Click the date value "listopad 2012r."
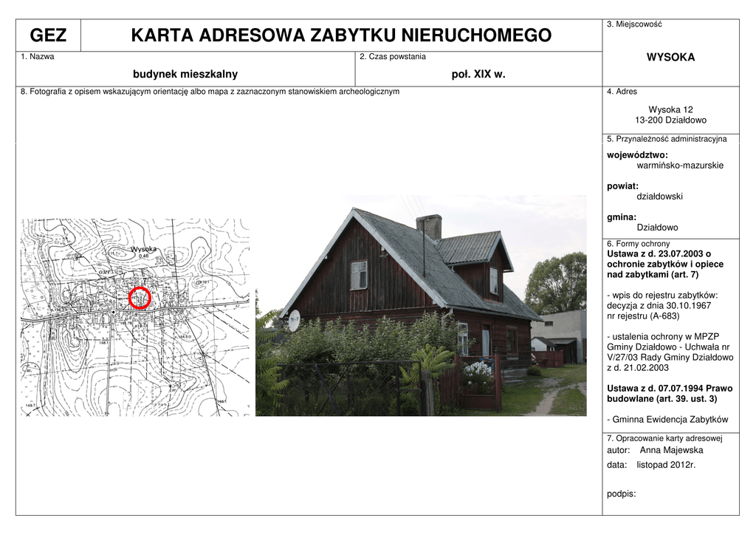The image size is (756, 535). (x=666, y=465)
